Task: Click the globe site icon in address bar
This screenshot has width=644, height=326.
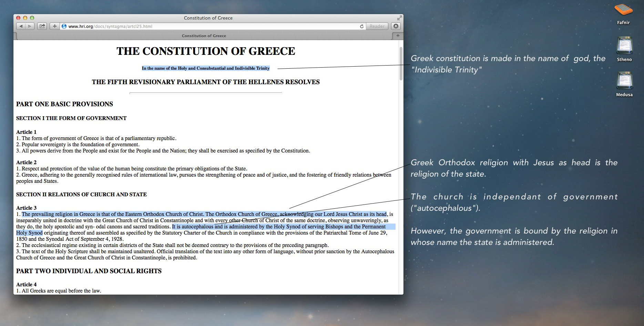Action: [x=64, y=26]
